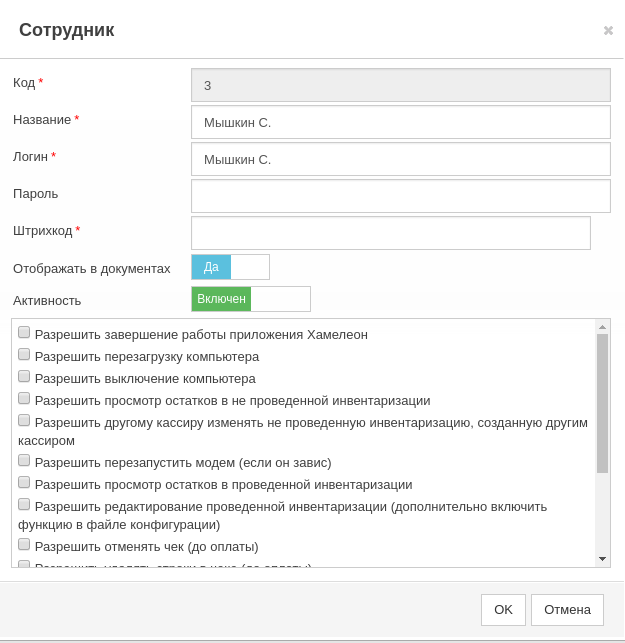Screen dimensions: 625x643
Task: Check Разрешить завершение работы приложения Хамелеон
Action: [x=24, y=332]
